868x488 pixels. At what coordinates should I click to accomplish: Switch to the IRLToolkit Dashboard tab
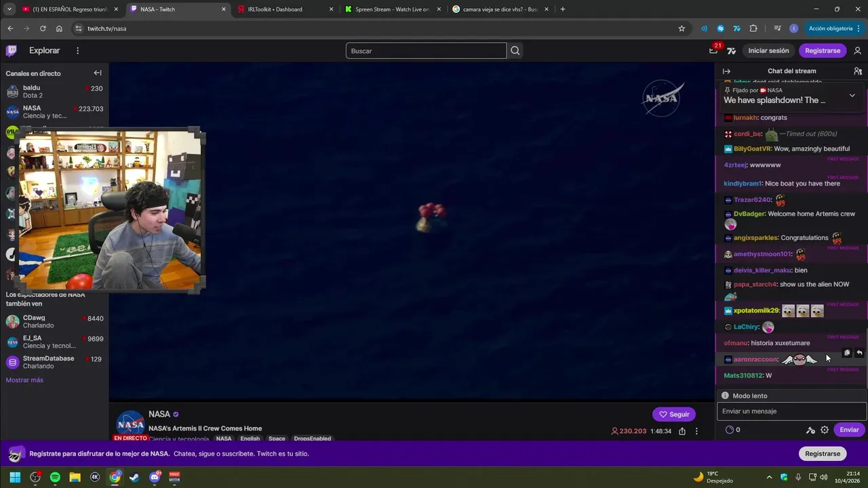[x=285, y=9]
